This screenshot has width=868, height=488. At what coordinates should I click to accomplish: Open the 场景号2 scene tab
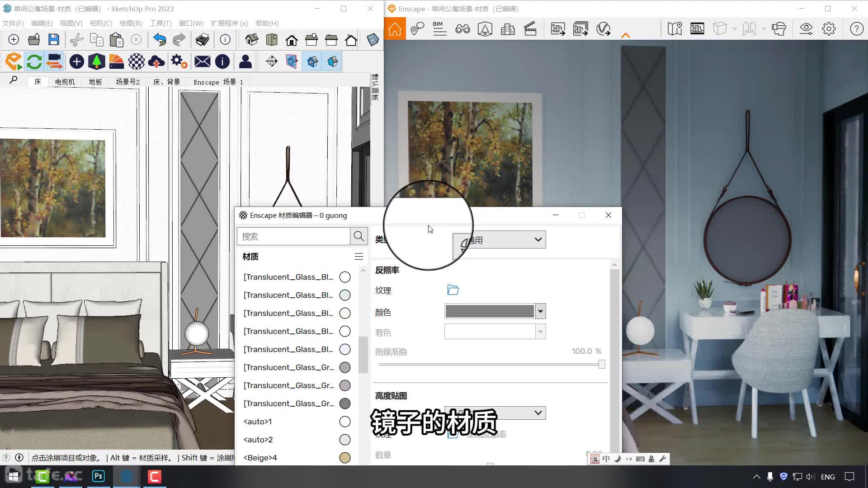pyautogui.click(x=127, y=82)
